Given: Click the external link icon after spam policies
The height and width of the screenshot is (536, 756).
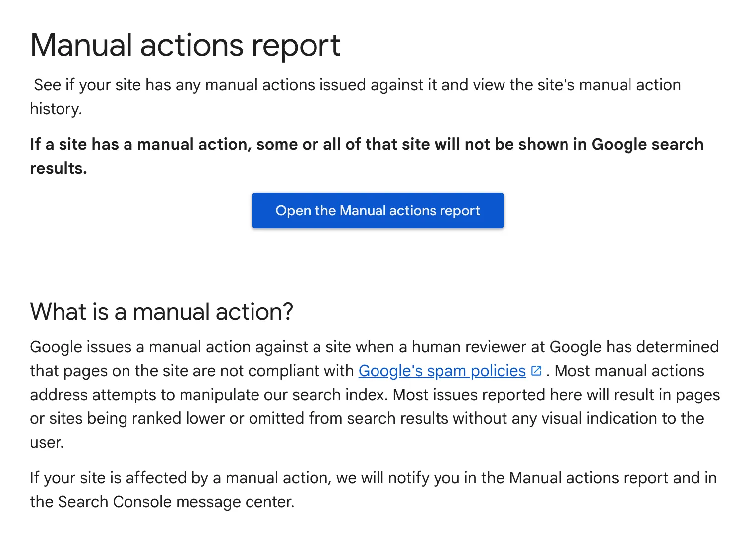Looking at the screenshot, I should click(x=536, y=371).
